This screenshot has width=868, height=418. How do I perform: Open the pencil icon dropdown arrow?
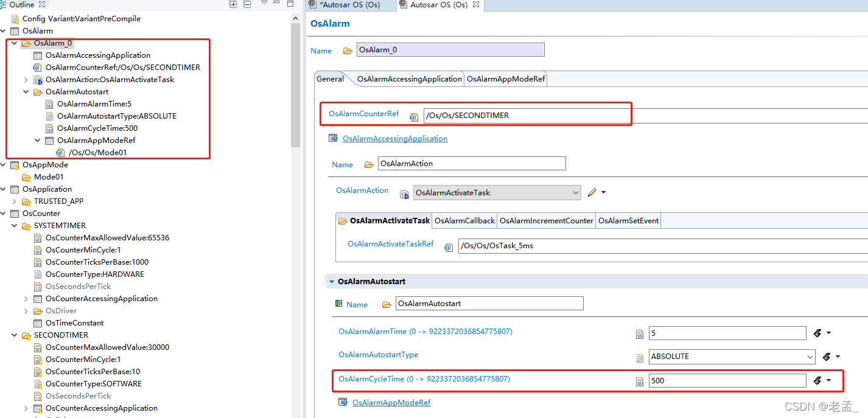pyautogui.click(x=603, y=192)
